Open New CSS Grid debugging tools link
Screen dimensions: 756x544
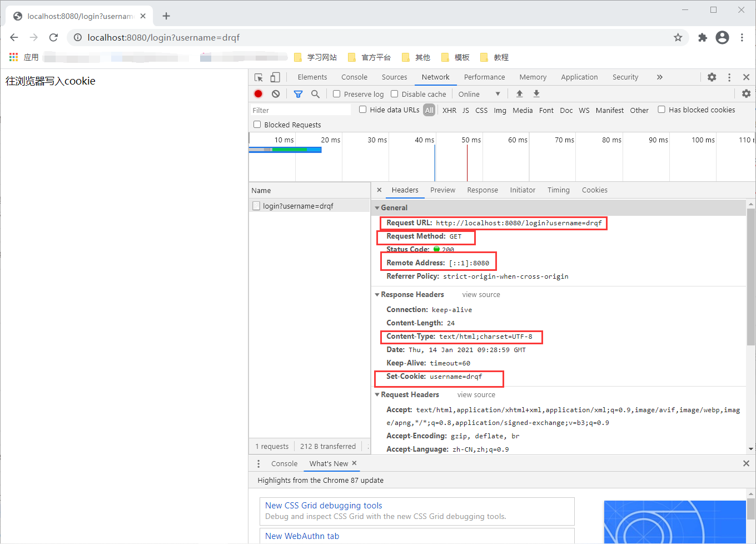pos(324,505)
